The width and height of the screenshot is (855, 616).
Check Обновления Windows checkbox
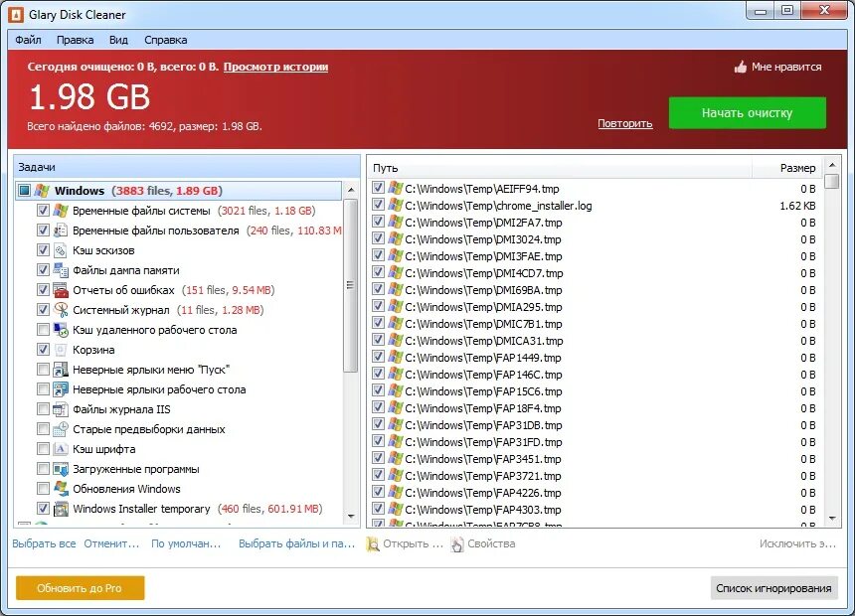(x=43, y=489)
